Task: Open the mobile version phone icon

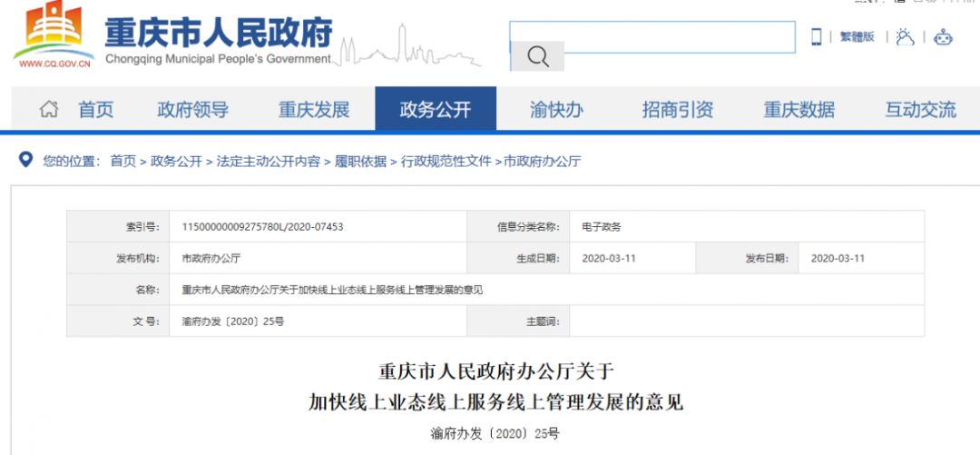Action: [816, 37]
